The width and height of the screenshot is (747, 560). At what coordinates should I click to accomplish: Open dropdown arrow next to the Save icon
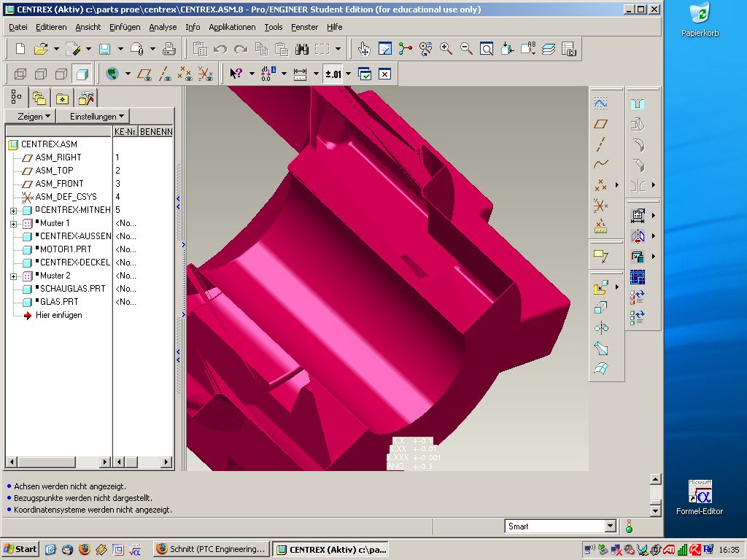[120, 49]
